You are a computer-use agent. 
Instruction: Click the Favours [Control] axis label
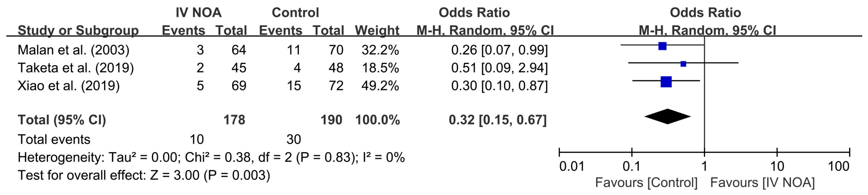point(646,183)
